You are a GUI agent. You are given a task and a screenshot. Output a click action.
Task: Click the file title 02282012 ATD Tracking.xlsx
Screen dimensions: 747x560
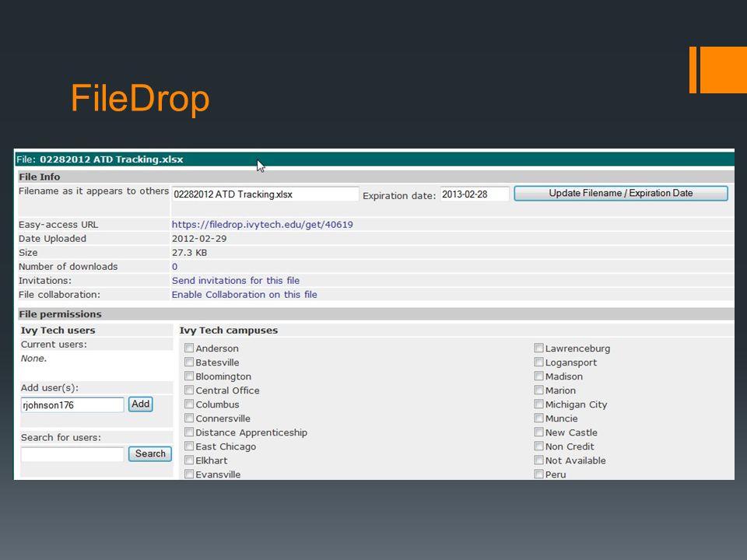coord(111,159)
